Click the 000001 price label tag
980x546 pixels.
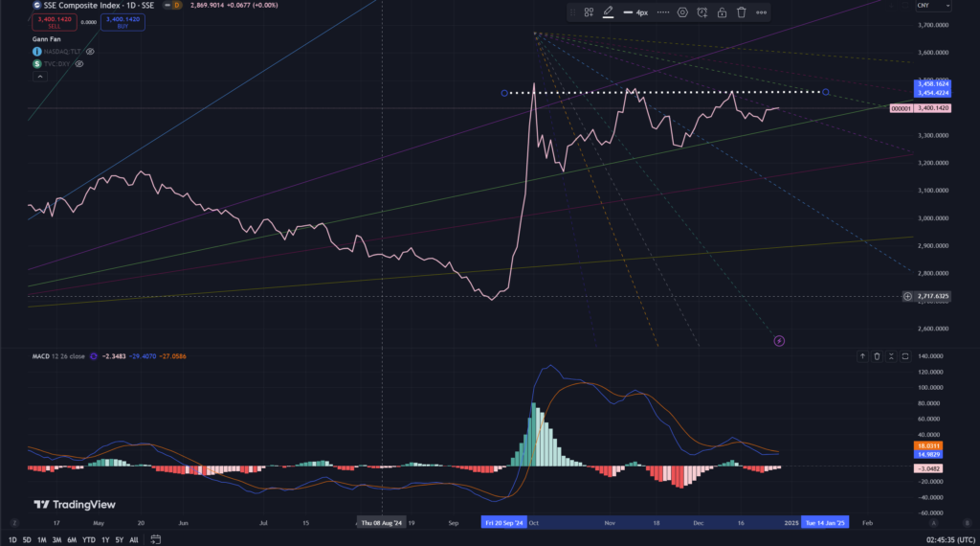click(x=901, y=109)
